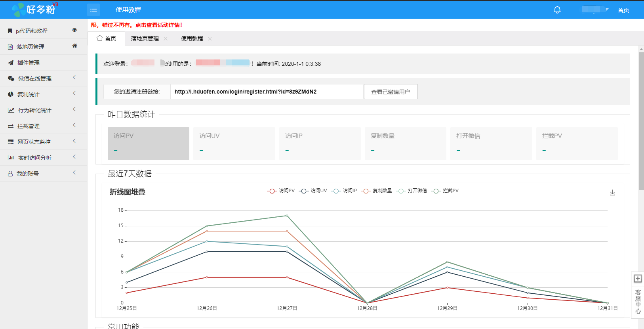644x329 pixels.
Task: Click the page vertical scrollbar thumb
Action: coord(641,121)
